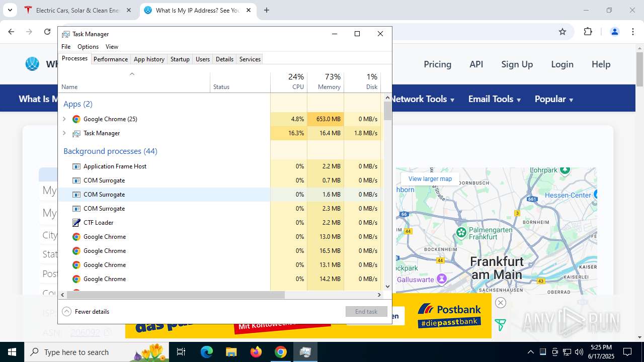
Task: Click the Task Manager title bar icon
Action: 66,34
